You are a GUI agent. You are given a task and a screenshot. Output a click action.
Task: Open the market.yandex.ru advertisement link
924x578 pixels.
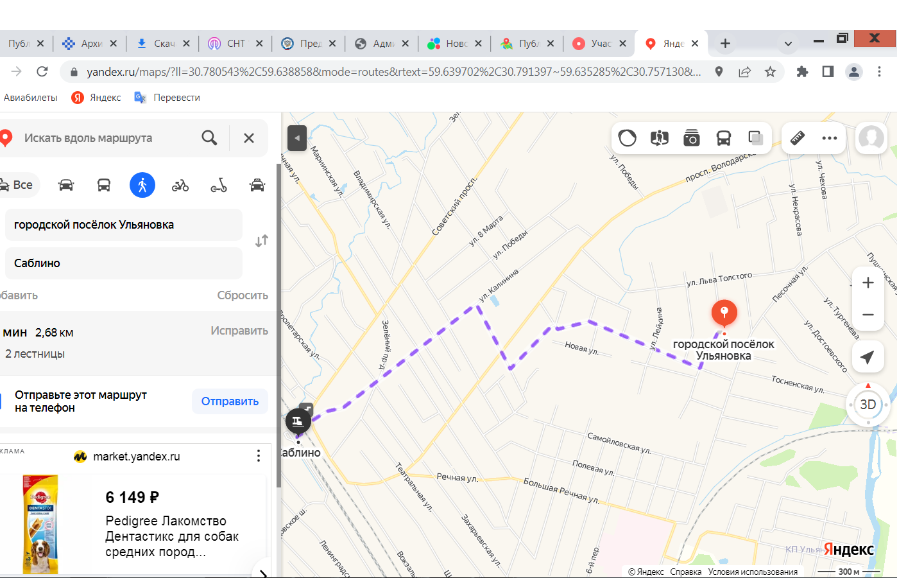click(x=136, y=457)
